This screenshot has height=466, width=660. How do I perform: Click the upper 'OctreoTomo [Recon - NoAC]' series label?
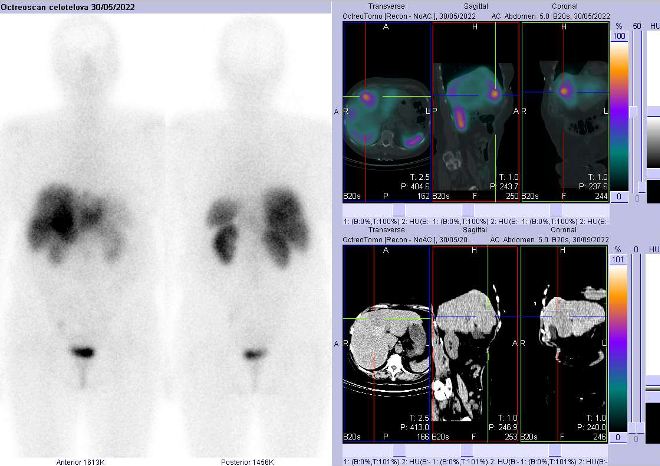[x=389, y=16]
